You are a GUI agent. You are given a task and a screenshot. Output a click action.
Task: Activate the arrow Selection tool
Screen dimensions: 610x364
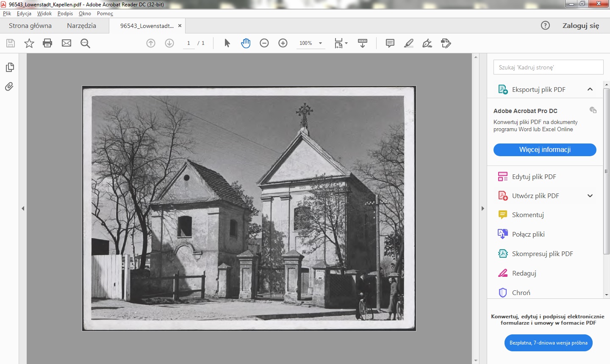[x=227, y=43]
